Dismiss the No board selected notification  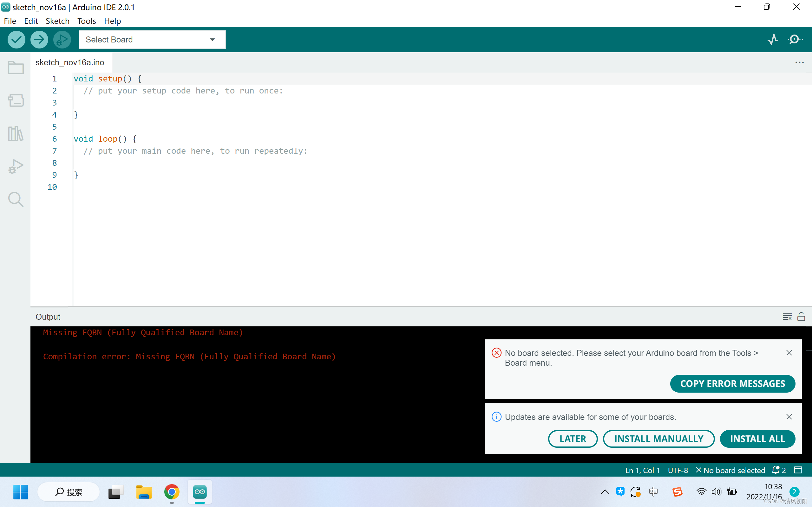[789, 353]
